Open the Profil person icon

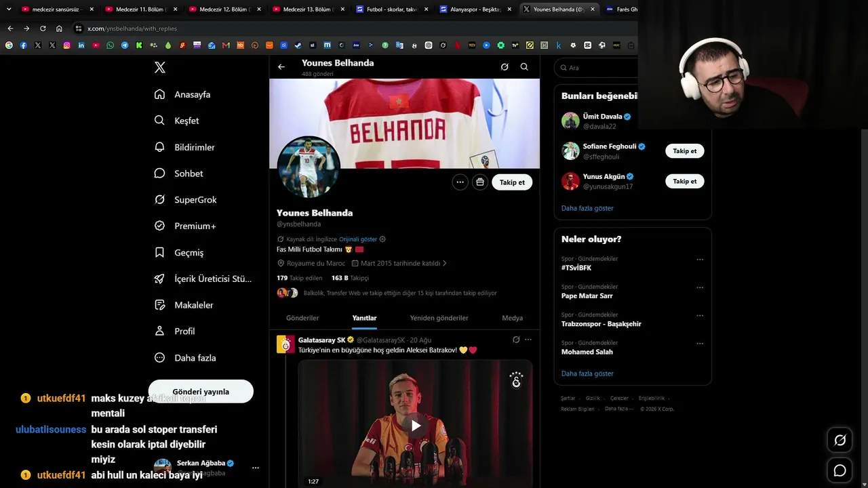[x=159, y=331]
